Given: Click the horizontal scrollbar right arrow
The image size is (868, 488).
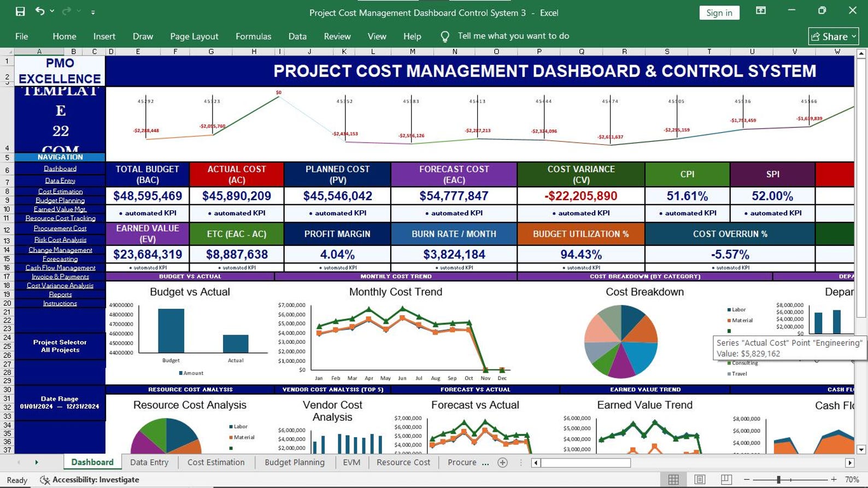Looking at the screenshot, I should click(849, 463).
